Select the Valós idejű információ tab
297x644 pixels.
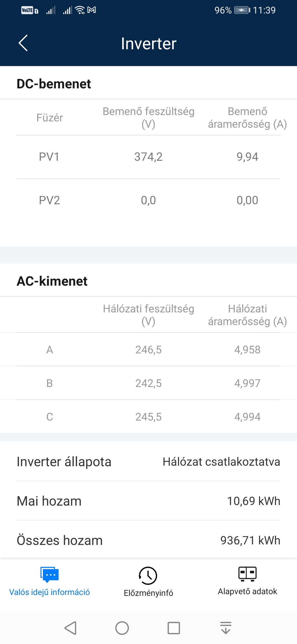(50, 592)
